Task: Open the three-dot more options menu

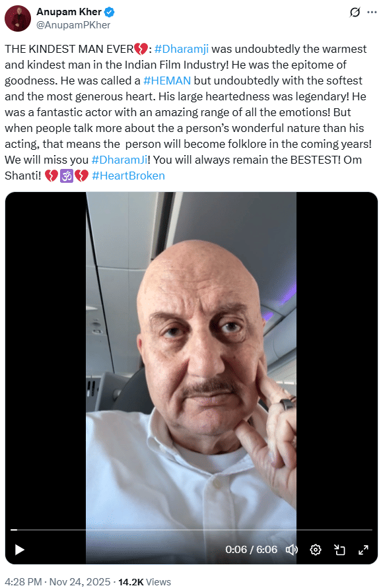Action: pos(372,13)
